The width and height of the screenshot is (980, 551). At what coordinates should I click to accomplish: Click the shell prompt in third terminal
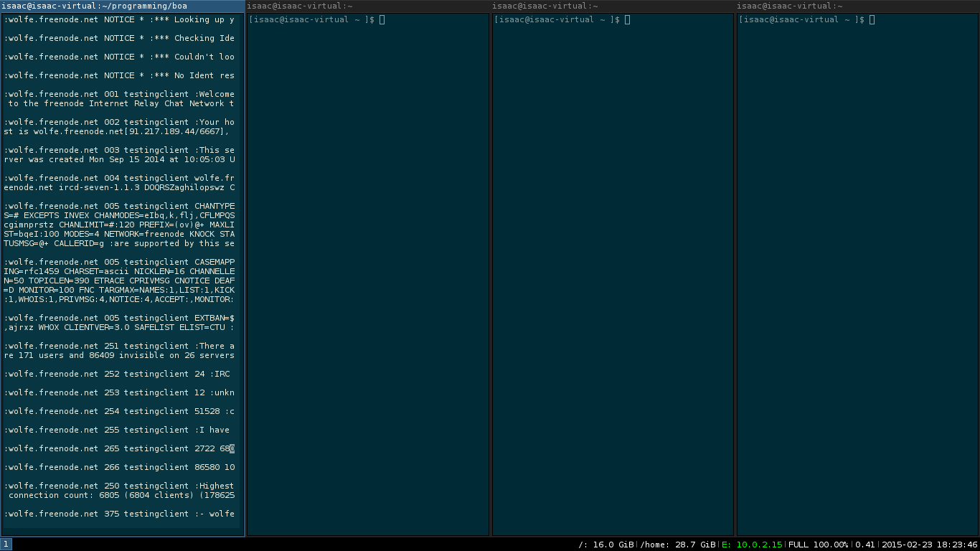click(x=557, y=19)
